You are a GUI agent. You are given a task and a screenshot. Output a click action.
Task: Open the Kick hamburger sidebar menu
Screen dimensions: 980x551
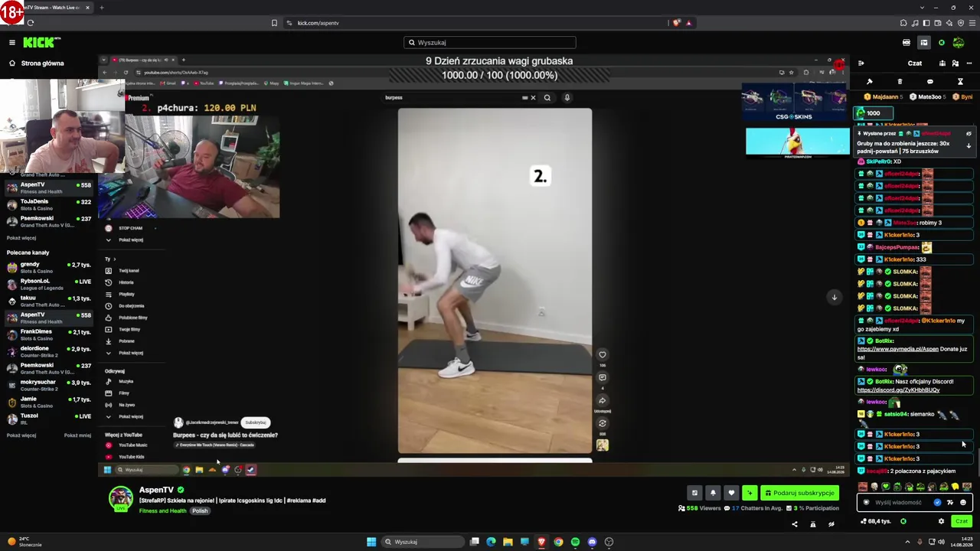click(12, 43)
